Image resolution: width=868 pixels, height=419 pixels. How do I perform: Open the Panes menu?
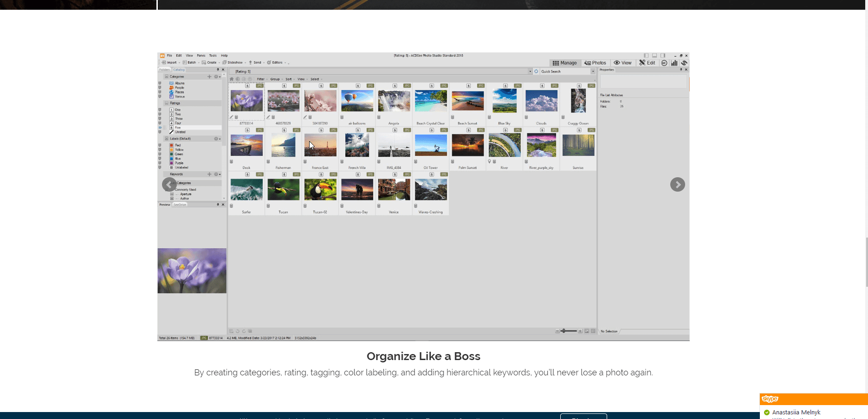(201, 56)
